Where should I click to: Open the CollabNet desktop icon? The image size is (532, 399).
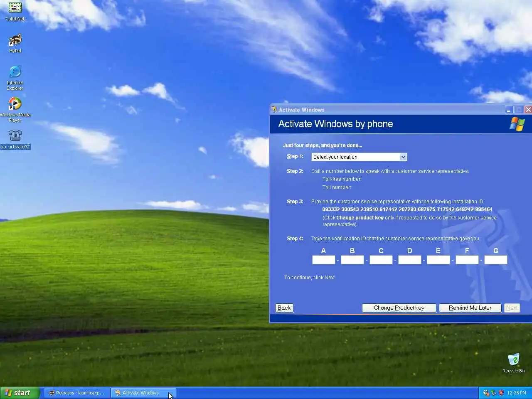tap(15, 11)
